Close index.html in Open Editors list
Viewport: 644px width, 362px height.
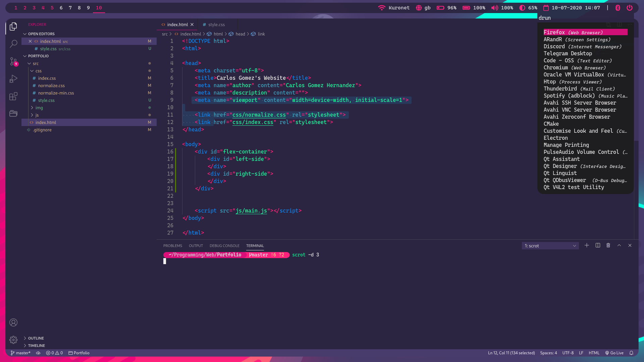pos(30,41)
